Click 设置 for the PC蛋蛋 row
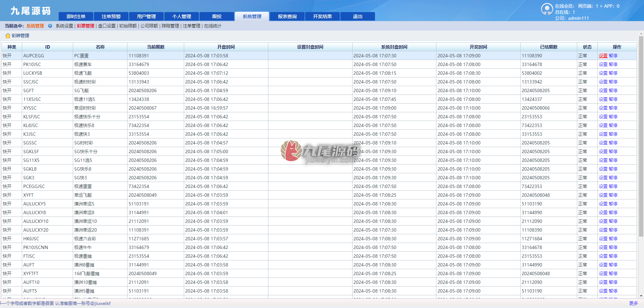 click(603, 56)
